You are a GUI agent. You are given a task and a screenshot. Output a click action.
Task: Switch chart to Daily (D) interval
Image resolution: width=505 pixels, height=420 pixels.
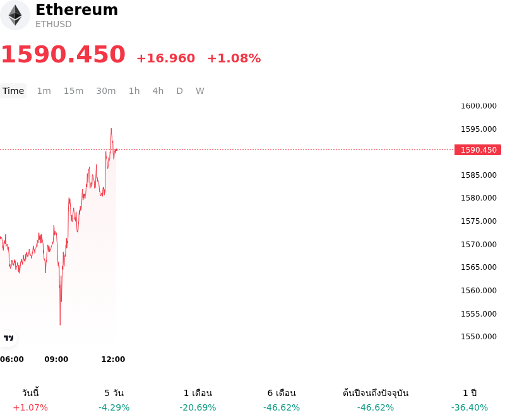[x=180, y=91]
